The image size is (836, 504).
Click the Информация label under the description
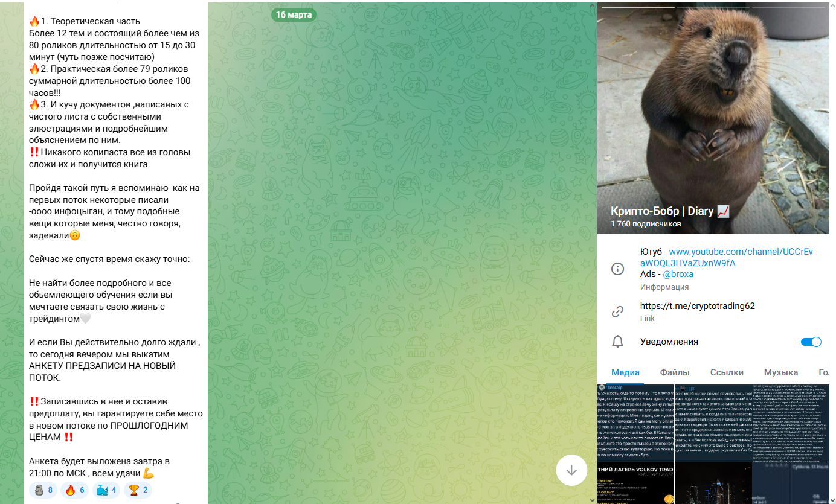click(x=664, y=287)
